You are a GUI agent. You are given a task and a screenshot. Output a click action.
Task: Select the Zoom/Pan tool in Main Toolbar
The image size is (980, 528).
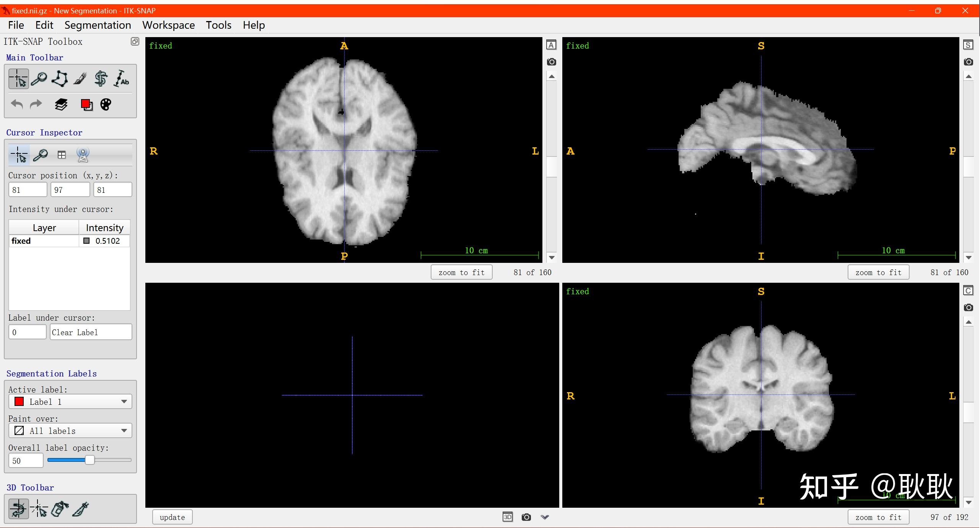pos(39,79)
